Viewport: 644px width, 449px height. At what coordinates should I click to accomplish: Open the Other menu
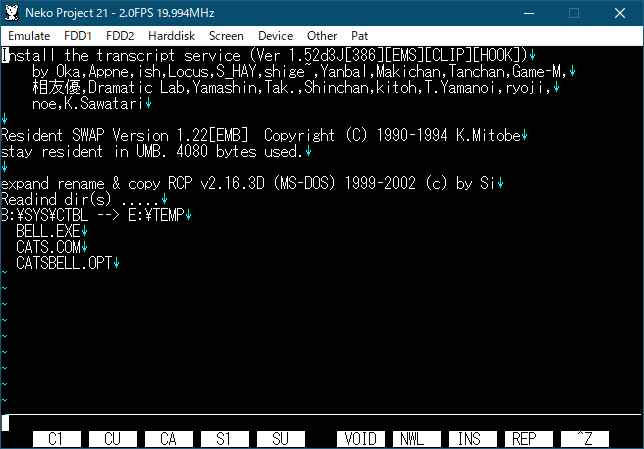[x=322, y=36]
